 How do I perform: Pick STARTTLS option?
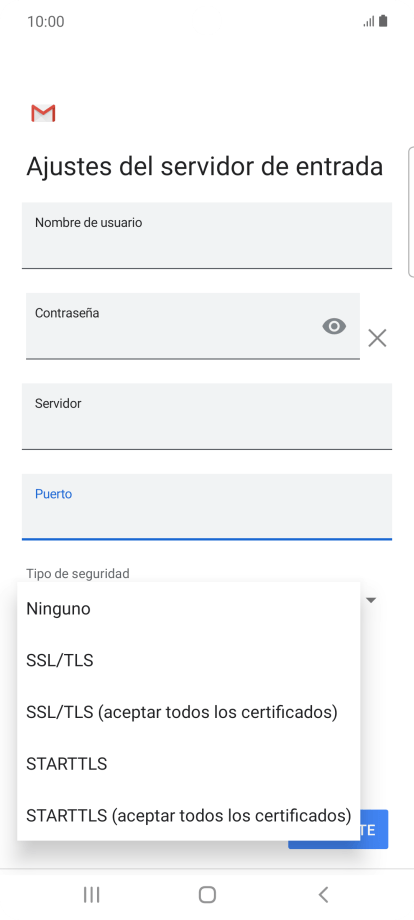189,764
